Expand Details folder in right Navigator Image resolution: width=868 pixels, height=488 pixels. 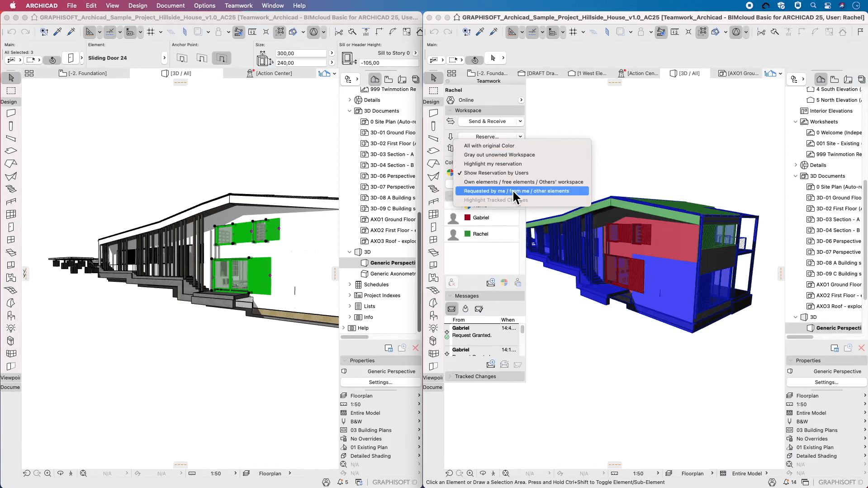(795, 165)
